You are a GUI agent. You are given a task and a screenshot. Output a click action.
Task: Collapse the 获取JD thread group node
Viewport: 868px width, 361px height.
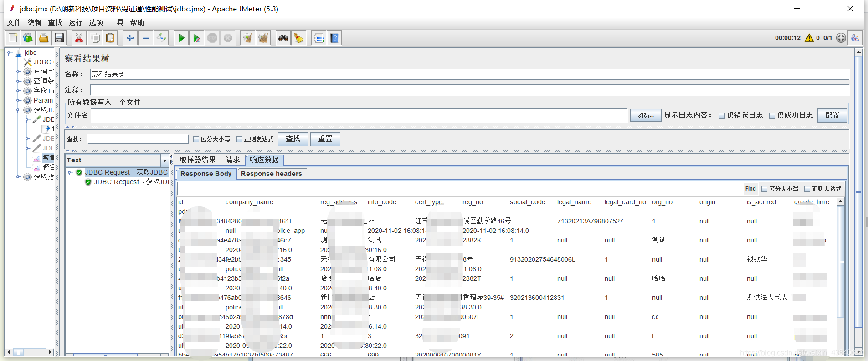18,110
